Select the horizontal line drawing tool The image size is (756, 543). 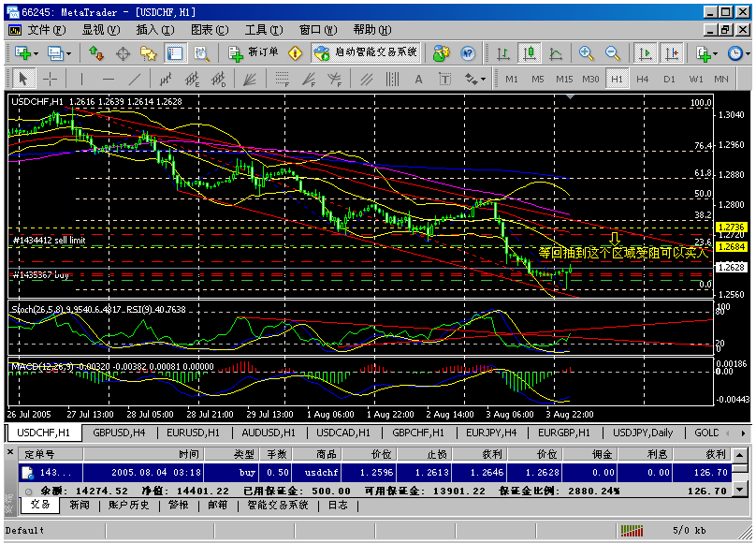108,80
